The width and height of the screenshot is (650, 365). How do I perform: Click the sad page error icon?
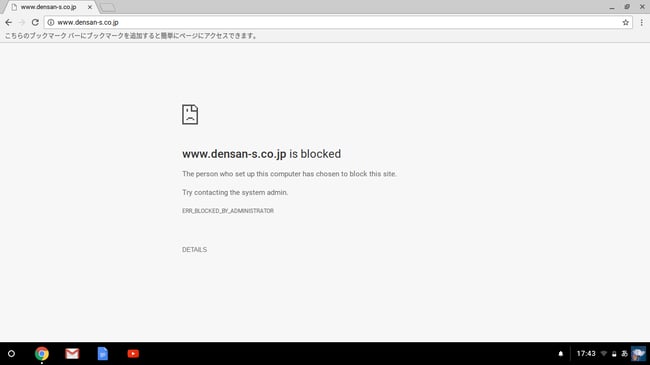(190, 114)
